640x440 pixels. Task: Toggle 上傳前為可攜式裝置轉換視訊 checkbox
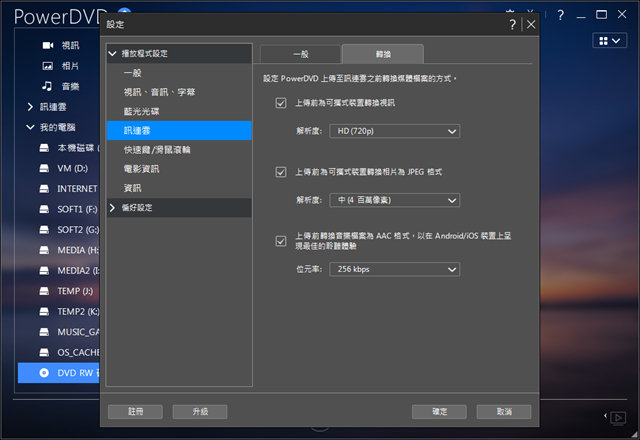[x=281, y=103]
